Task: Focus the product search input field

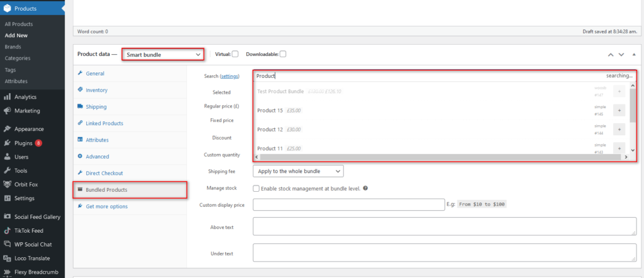Action: pyautogui.click(x=445, y=75)
